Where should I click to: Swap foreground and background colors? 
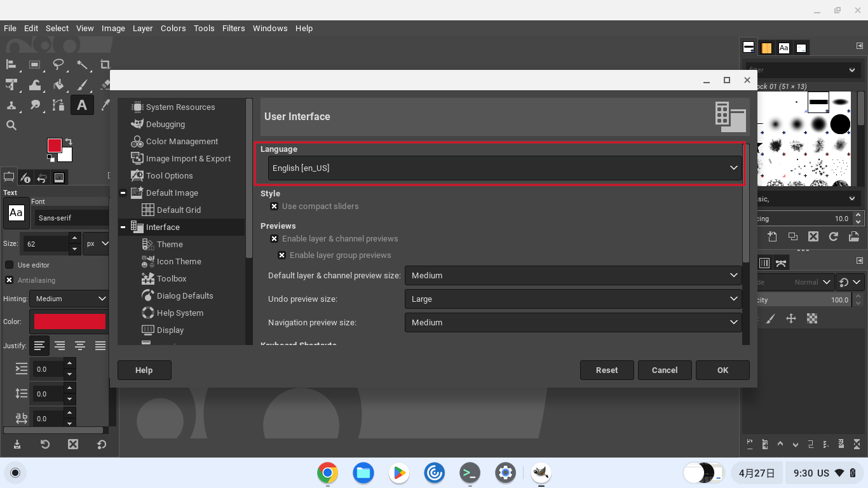(69, 141)
